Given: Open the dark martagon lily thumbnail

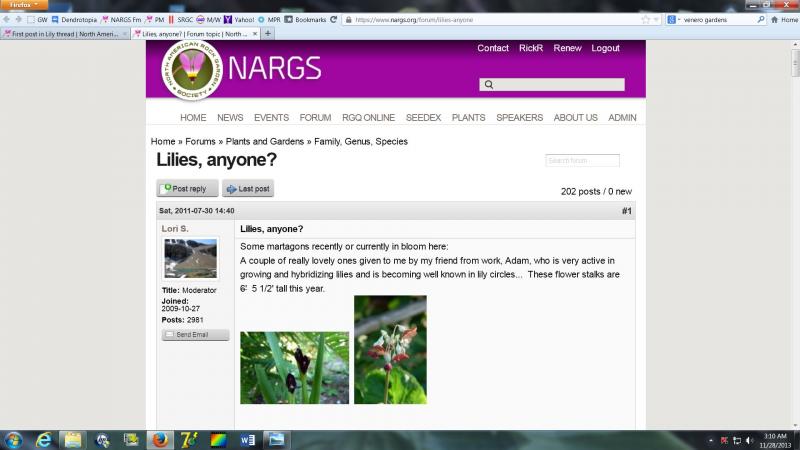Looking at the screenshot, I should pyautogui.click(x=294, y=367).
